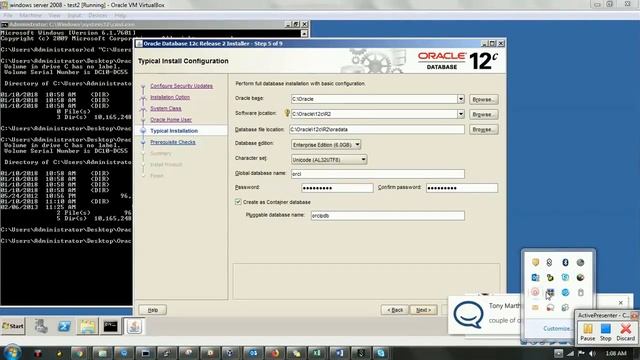Viewport: 640px width, 360px height.
Task: Go to Configure Security Updates step
Action: [181, 86]
